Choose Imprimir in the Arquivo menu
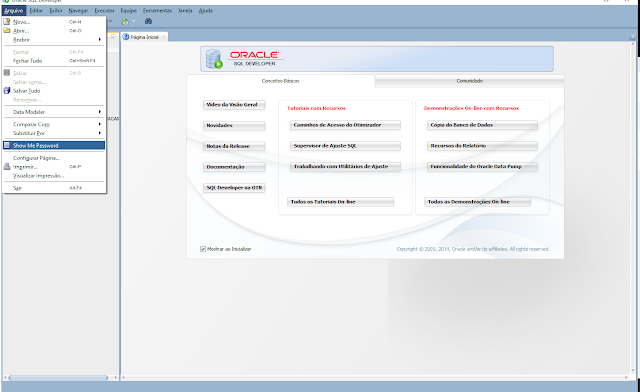Screen dimensions: 640x392 coord(53,167)
